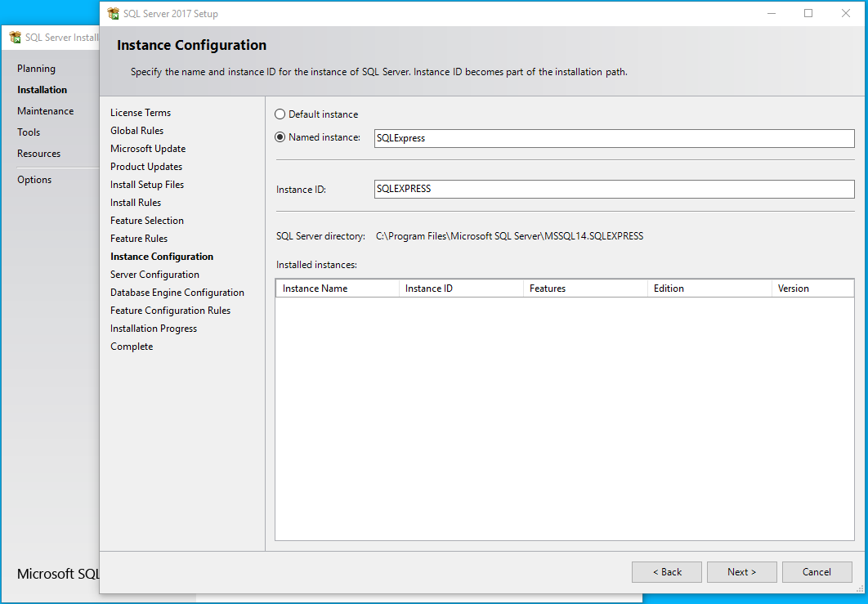Click the SQL Server 2017 Setup title icon
The image size is (868, 604).
(x=114, y=13)
